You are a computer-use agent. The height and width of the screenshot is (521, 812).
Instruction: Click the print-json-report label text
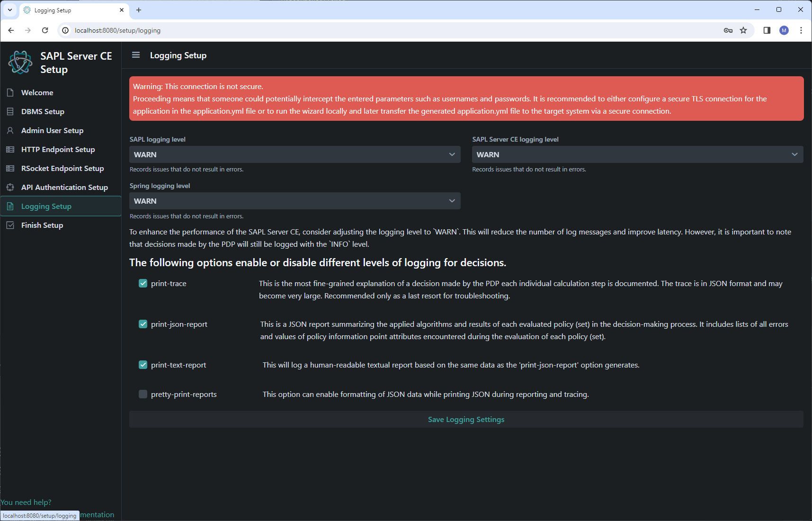coord(179,324)
